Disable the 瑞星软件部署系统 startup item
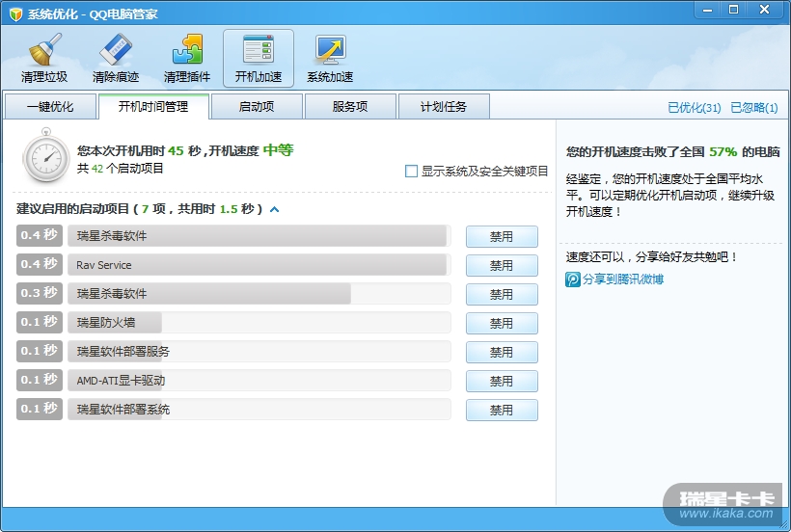The width and height of the screenshot is (791, 532). [x=502, y=411]
